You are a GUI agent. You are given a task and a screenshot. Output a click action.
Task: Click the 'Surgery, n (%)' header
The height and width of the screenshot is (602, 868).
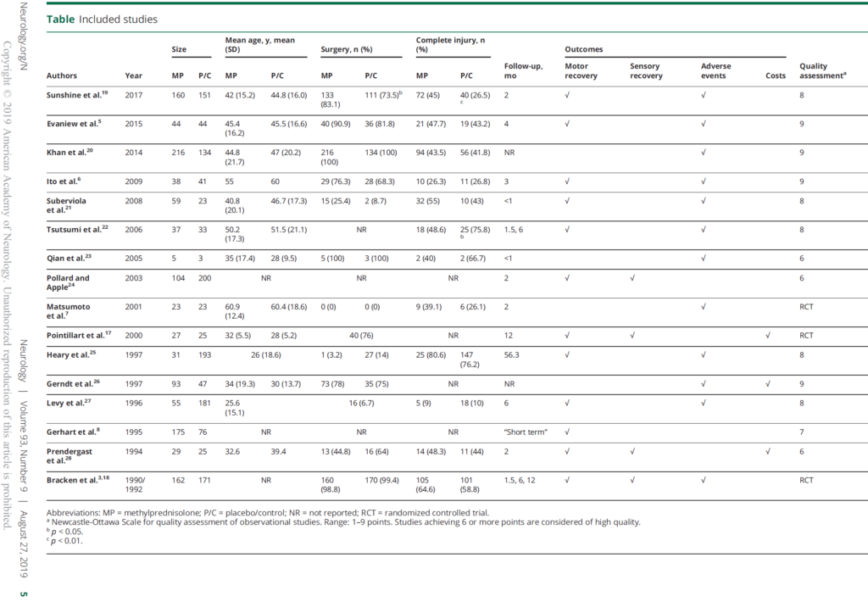[347, 49]
